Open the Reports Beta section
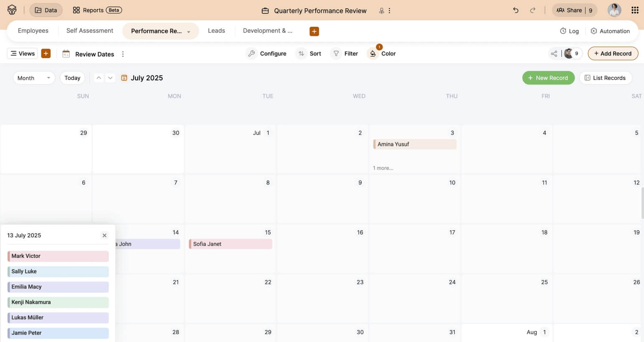The width and height of the screenshot is (644, 342). coord(97,10)
